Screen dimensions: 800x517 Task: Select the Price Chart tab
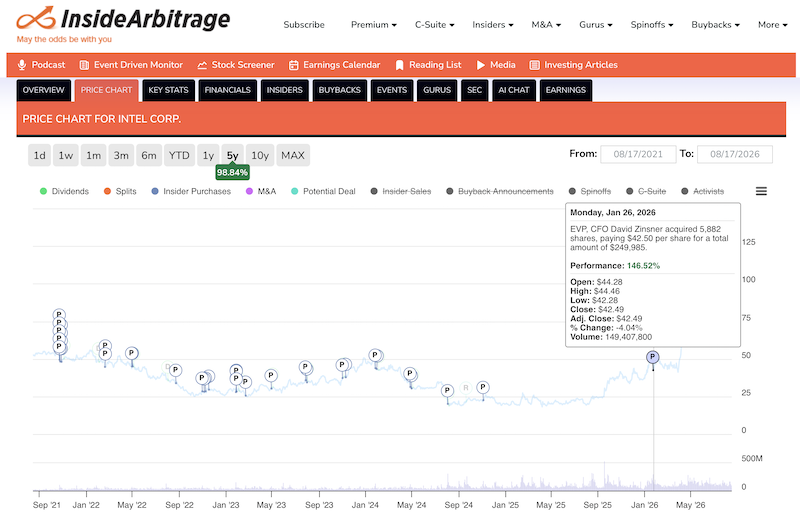pyautogui.click(x=106, y=90)
